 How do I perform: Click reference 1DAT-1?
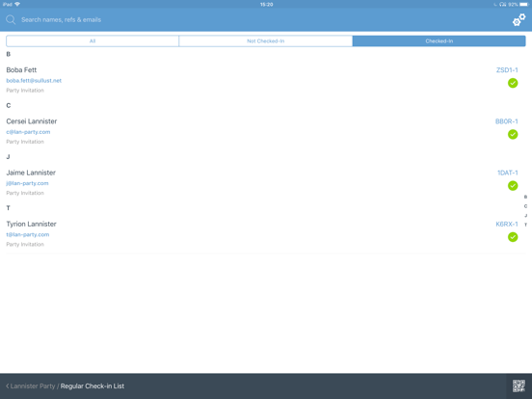508,173
